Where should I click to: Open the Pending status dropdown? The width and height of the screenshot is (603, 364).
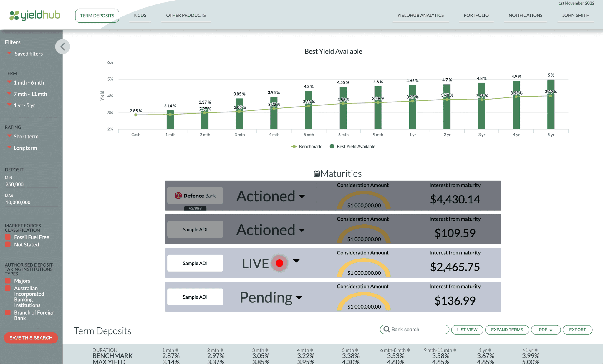pos(299,297)
